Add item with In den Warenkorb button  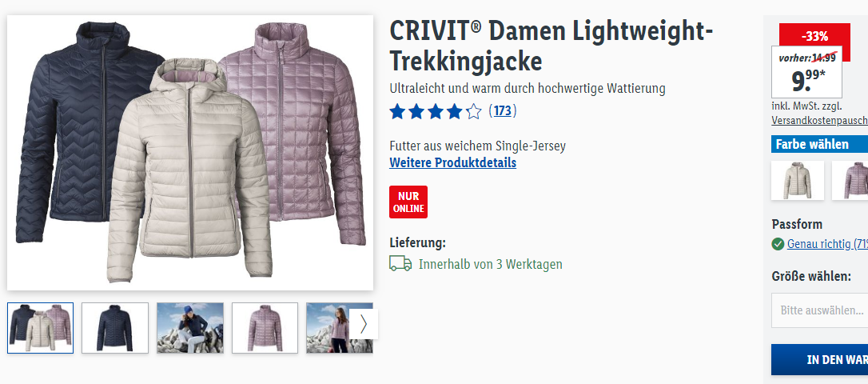tap(820, 360)
